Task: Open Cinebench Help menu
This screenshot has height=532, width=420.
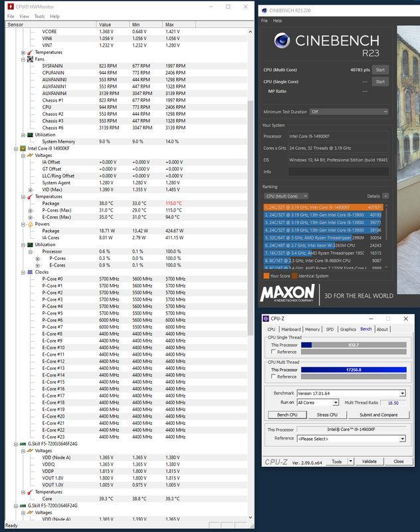Action: coord(277,21)
